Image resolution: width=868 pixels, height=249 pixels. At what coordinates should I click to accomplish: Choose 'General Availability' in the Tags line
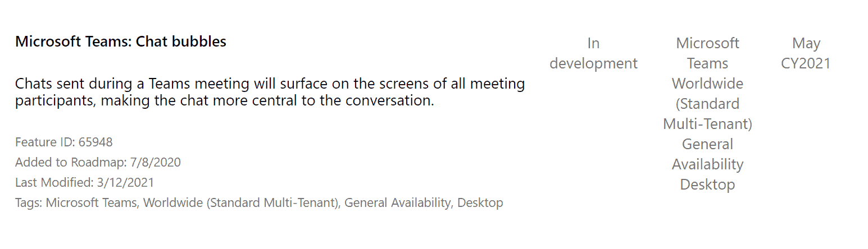(398, 203)
